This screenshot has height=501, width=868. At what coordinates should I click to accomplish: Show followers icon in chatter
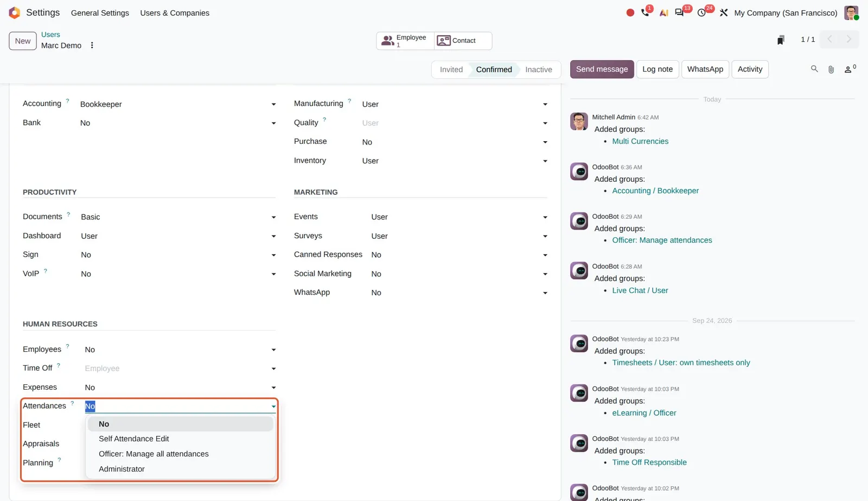[850, 69]
